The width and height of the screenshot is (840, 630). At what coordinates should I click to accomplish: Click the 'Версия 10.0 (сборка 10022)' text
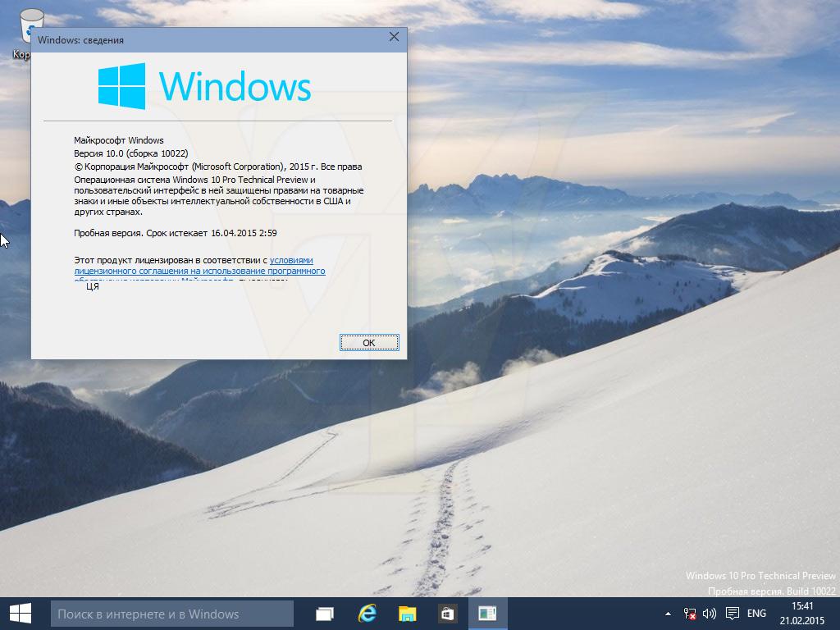[131, 153]
